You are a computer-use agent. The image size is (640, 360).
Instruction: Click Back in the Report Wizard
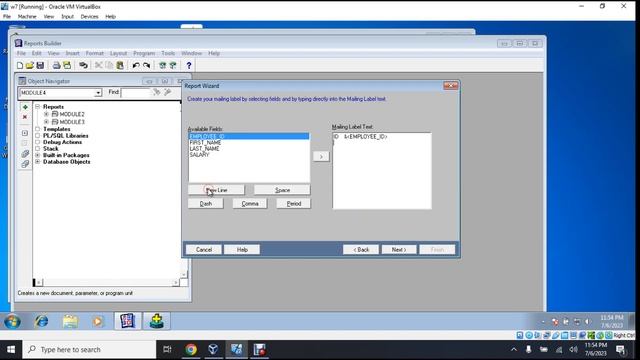click(x=361, y=249)
